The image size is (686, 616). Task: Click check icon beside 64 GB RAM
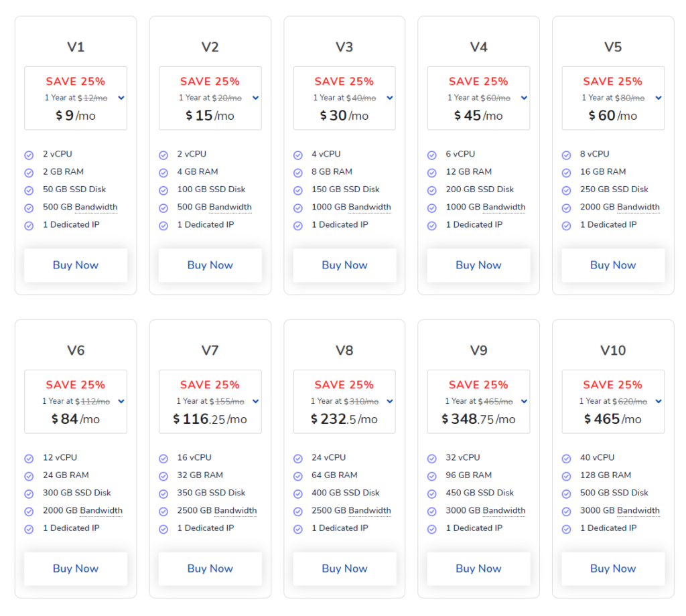coord(298,476)
